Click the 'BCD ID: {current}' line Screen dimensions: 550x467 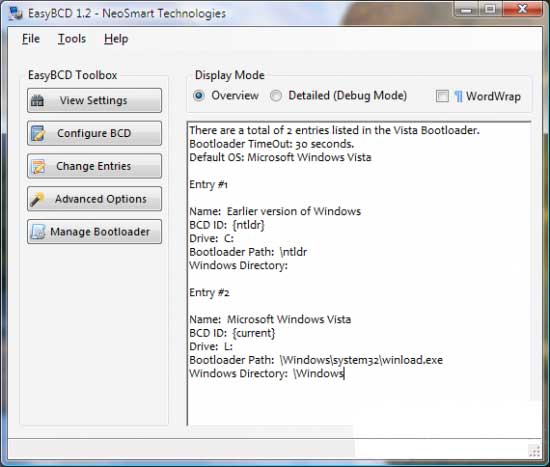coord(232,333)
